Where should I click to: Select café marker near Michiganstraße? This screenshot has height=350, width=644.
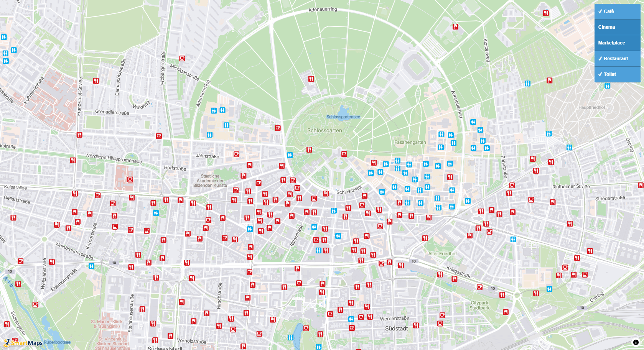(x=182, y=59)
